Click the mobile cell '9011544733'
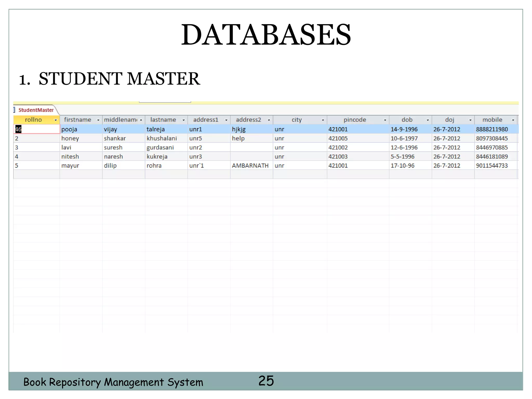 point(496,165)
